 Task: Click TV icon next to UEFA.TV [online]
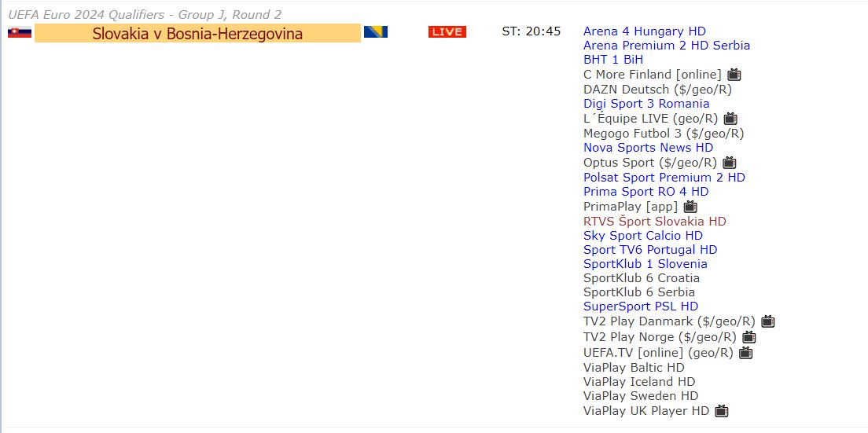click(x=745, y=353)
